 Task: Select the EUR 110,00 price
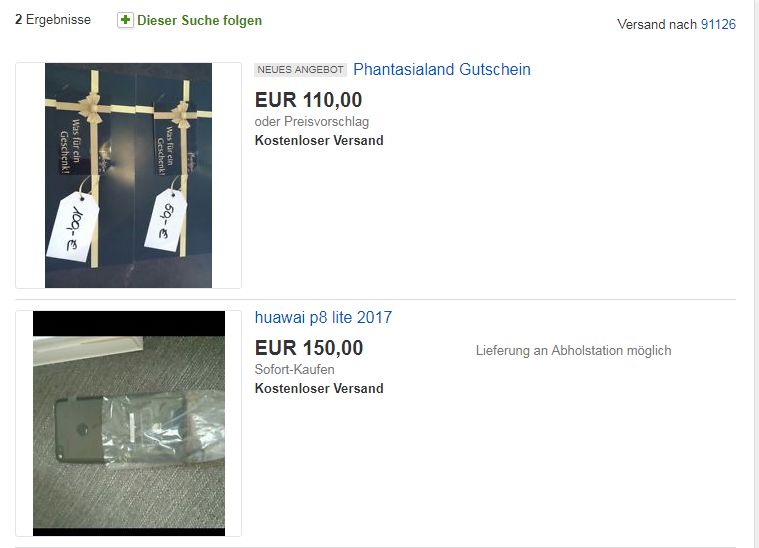(308, 100)
